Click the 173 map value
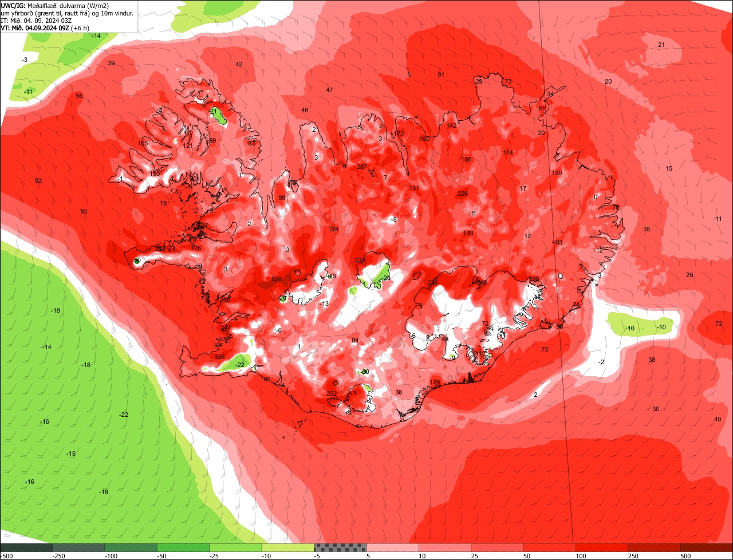The height and width of the screenshot is (560, 733). point(399,133)
